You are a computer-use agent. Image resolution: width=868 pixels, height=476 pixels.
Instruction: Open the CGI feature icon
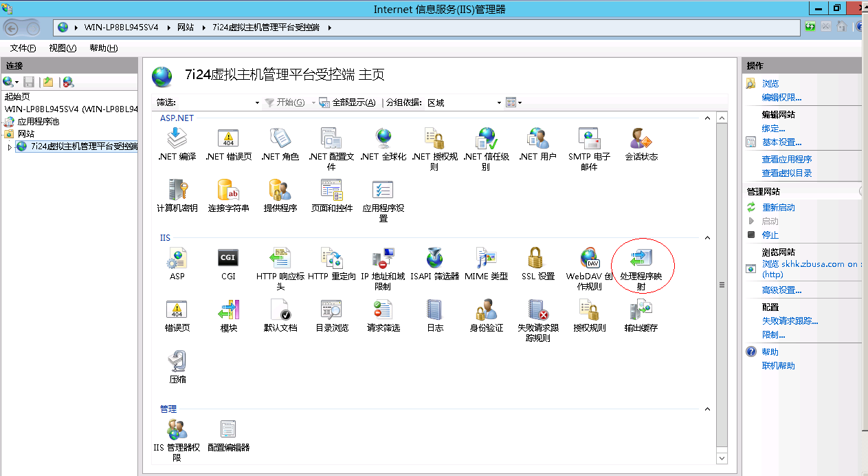pos(228,259)
